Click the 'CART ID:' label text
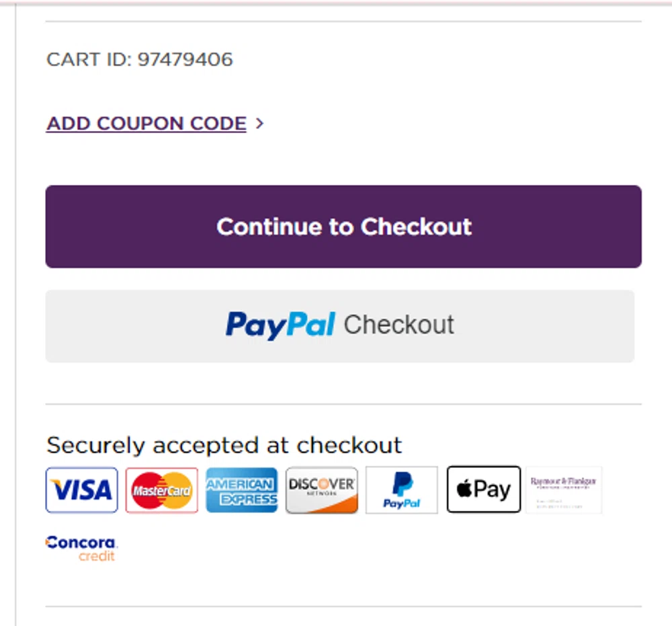The height and width of the screenshot is (626, 672). (x=89, y=60)
